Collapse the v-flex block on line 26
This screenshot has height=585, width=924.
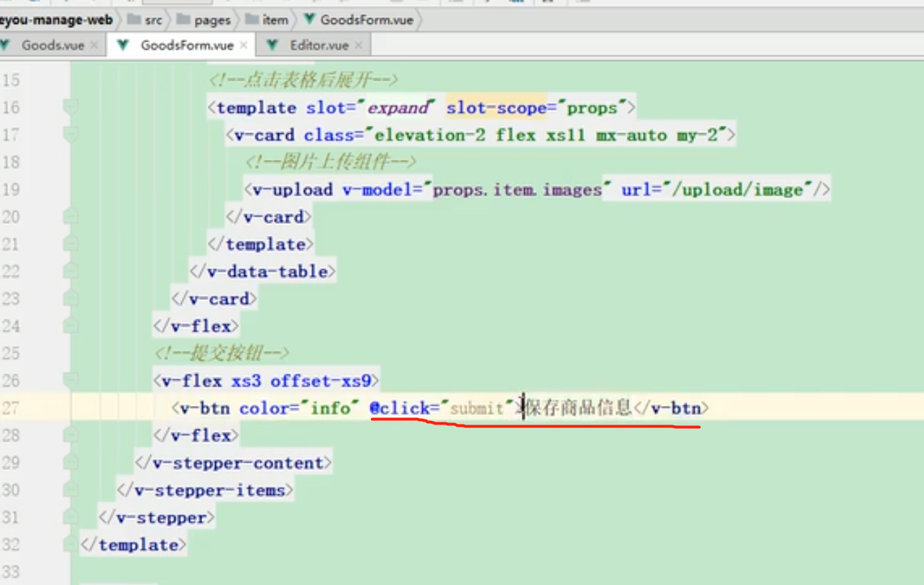(70, 381)
